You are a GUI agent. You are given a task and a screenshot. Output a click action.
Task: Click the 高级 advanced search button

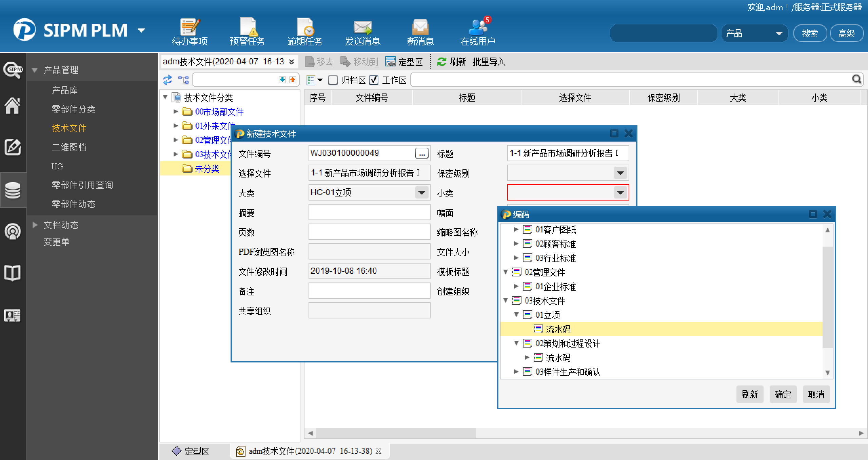click(x=847, y=33)
